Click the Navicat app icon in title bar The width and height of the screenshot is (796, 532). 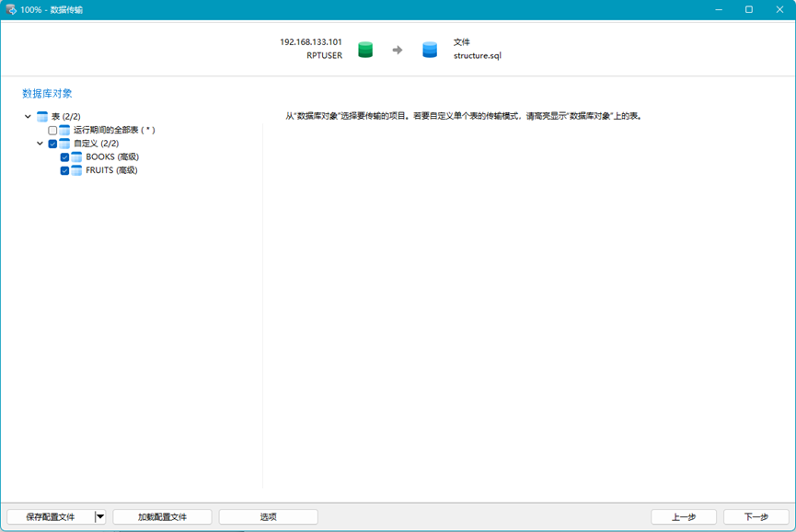(11, 9)
